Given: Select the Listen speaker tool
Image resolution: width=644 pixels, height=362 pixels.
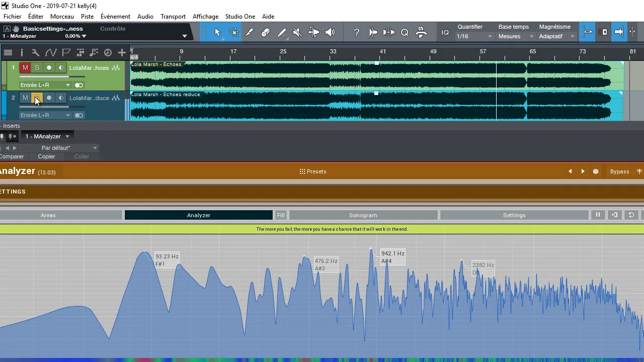Looking at the screenshot, I should tap(330, 32).
